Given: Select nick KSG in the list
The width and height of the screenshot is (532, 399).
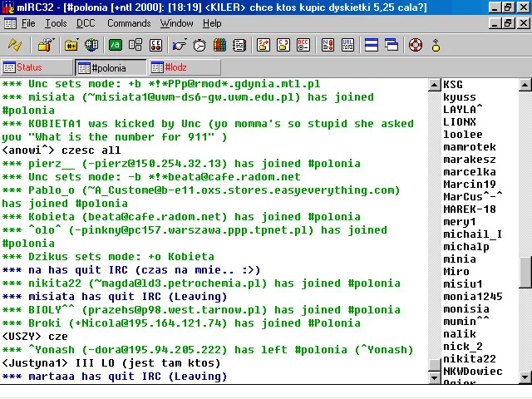Looking at the screenshot, I should 452,85.
